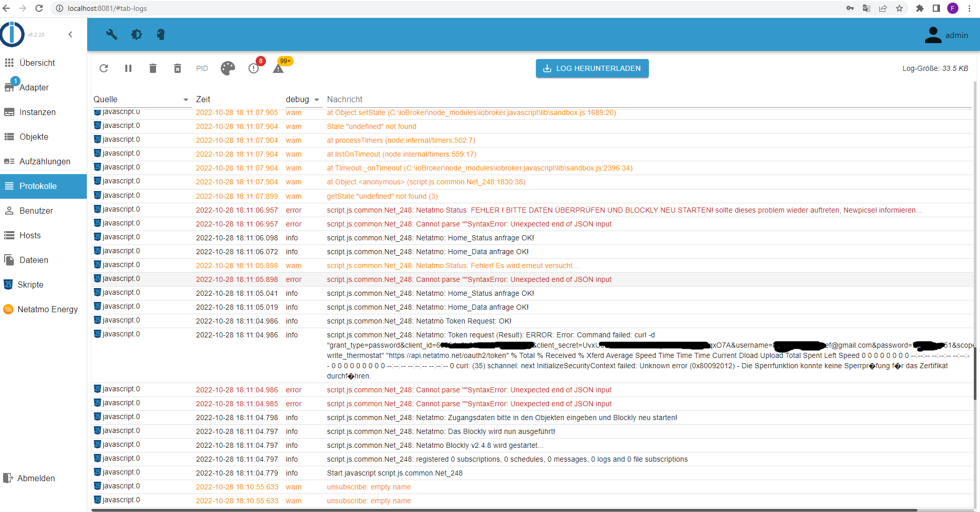
Task: Click the message 'Start javascript script.js.common.Net_248'
Action: tap(395, 473)
